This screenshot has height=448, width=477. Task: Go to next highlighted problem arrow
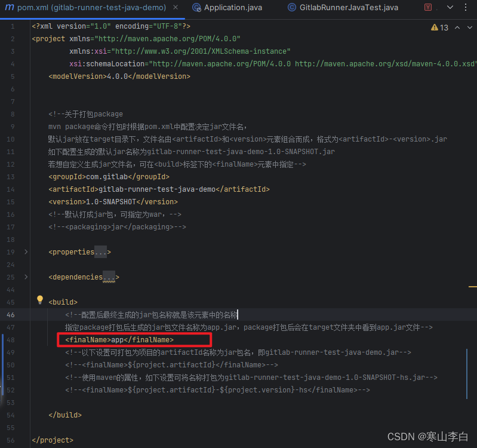point(470,27)
